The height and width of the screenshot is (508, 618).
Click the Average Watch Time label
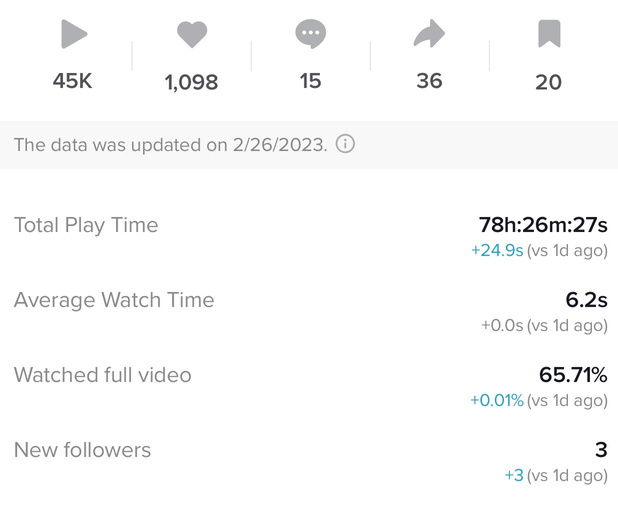114,300
